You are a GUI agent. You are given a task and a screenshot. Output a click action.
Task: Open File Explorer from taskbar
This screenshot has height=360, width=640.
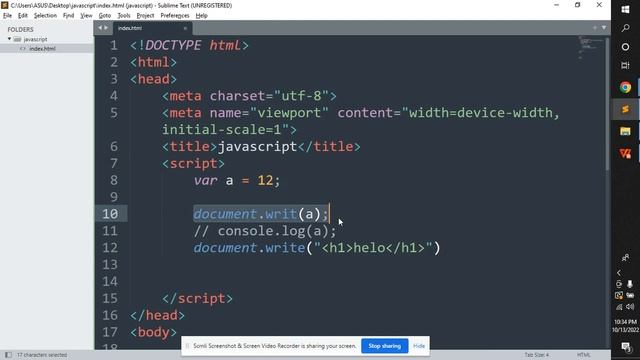tap(625, 131)
